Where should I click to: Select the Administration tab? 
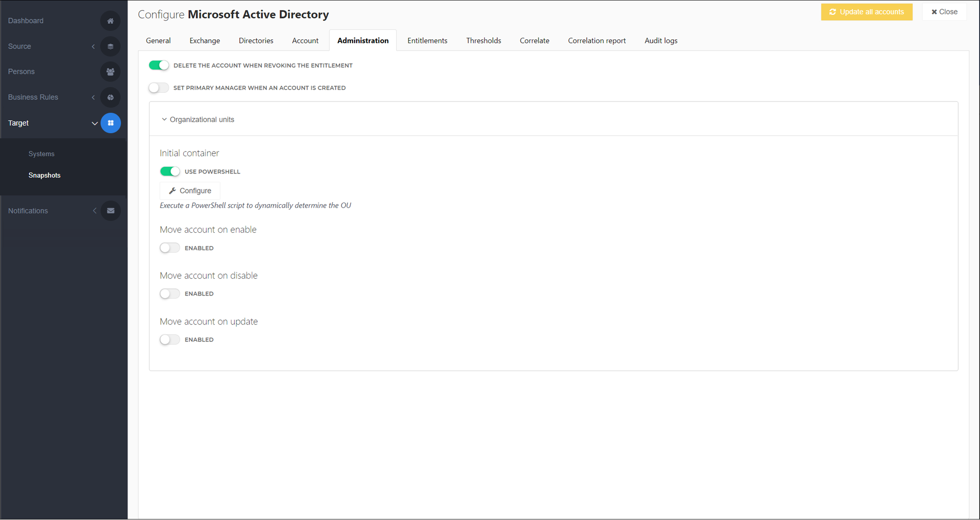pyautogui.click(x=363, y=41)
